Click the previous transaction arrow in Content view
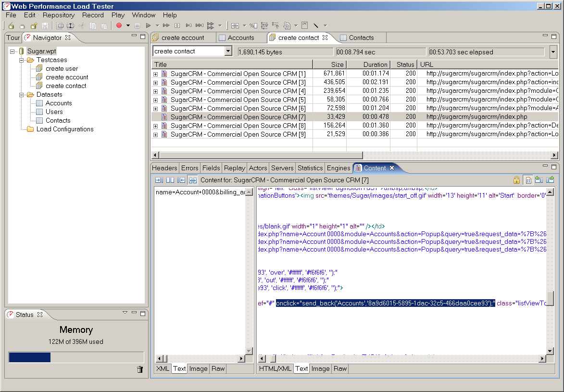 point(539,179)
